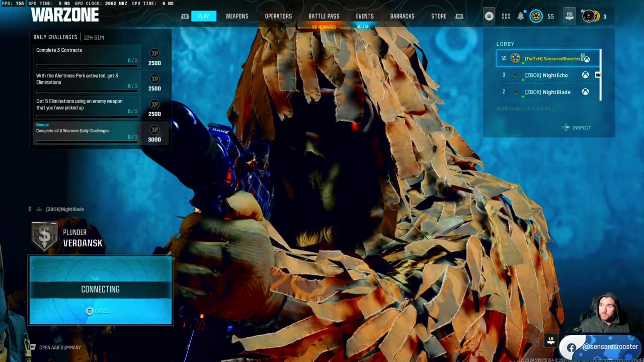The image size is (644, 362).
Task: Click the Daily Challenges header
Action: 55,37
